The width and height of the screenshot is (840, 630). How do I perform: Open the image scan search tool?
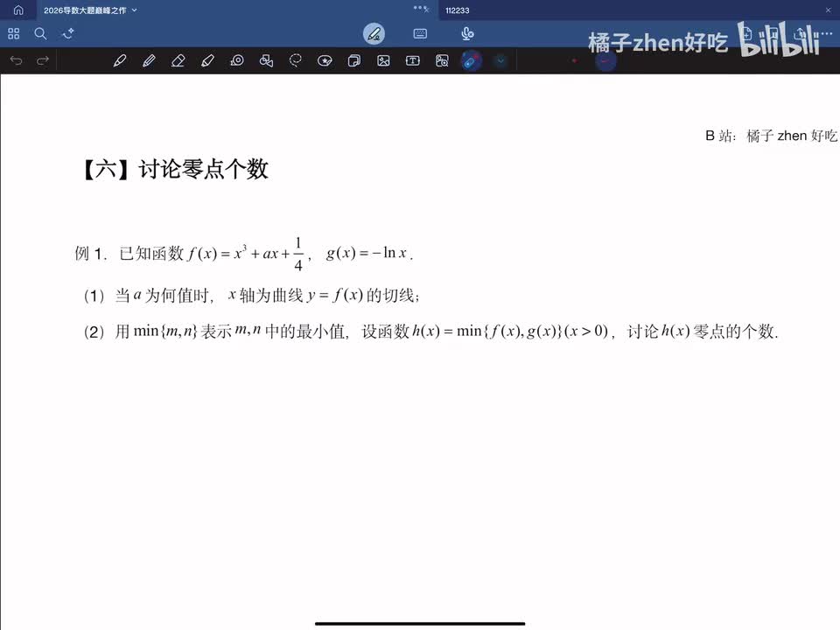442,60
